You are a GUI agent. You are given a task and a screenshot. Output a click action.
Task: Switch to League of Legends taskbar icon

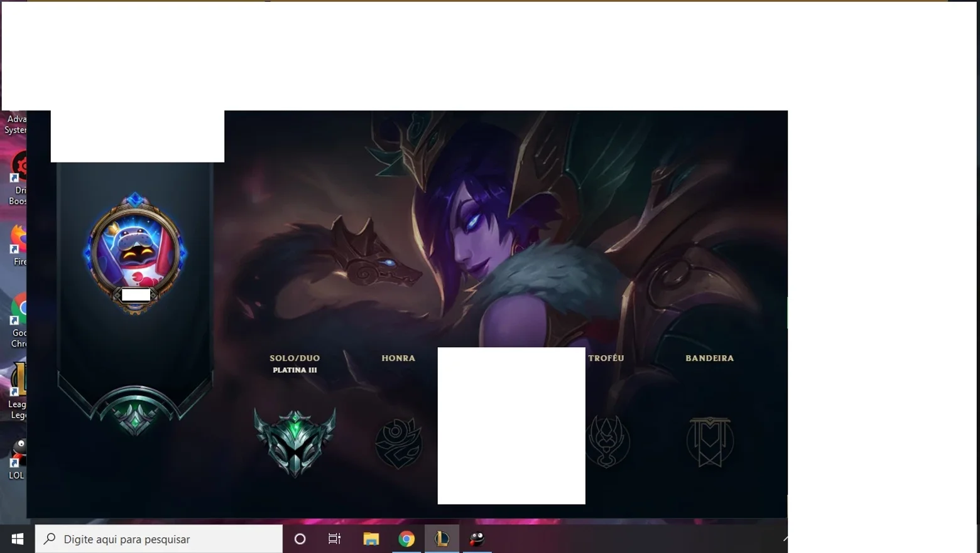[442, 539]
